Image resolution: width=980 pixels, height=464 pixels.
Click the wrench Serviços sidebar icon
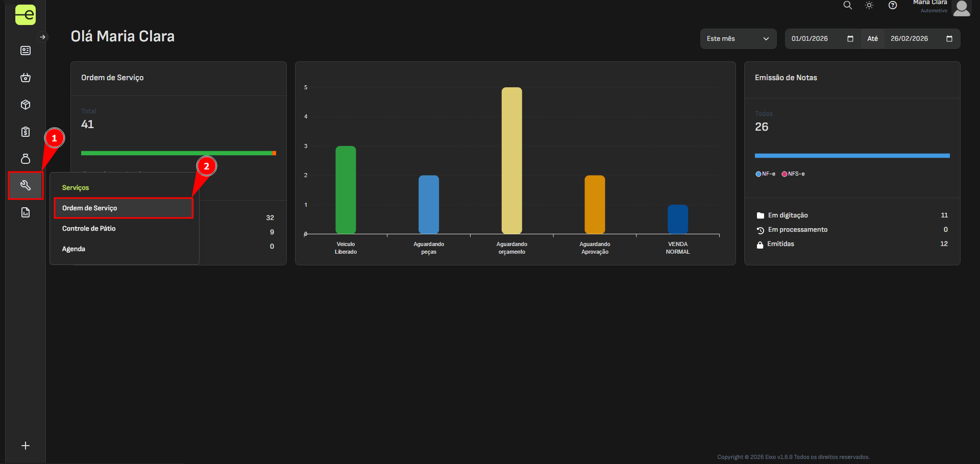26,185
